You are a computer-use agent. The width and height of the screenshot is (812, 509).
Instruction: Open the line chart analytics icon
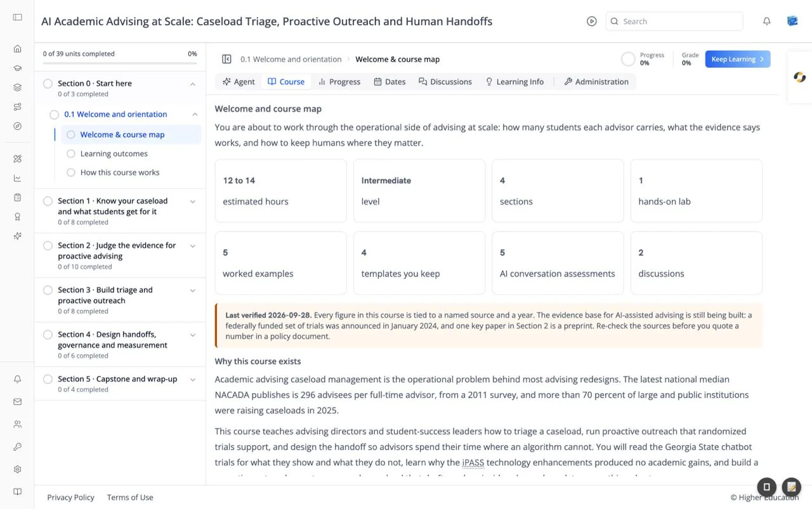tap(17, 178)
